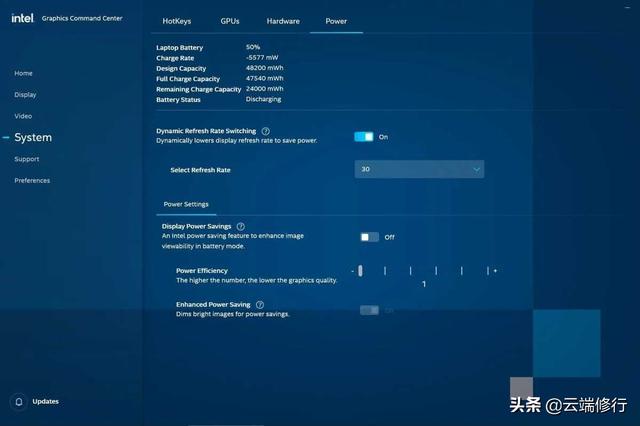Screen dimensions: 640x426
Task: Click the minus icon beside the Power Efficiency slider
Action: pos(353,271)
